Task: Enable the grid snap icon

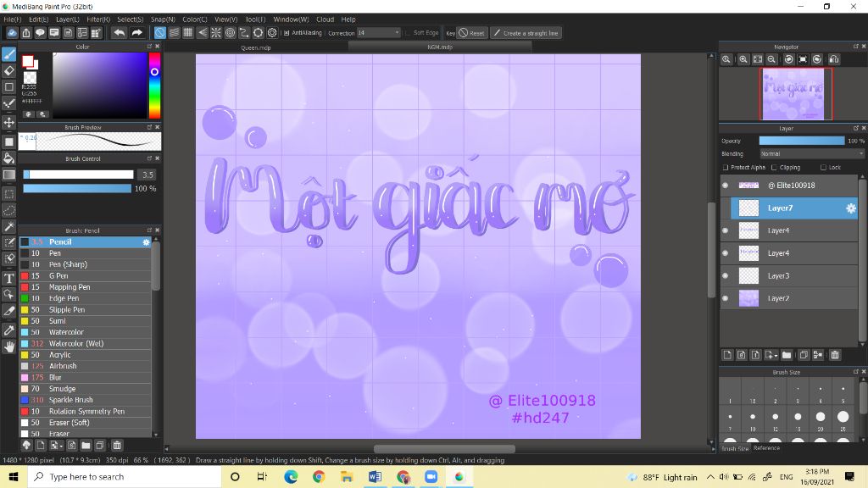Action: pyautogui.click(x=188, y=33)
